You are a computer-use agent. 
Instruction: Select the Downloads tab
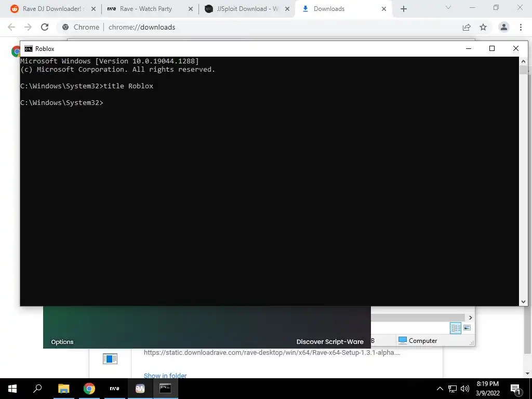343,9
